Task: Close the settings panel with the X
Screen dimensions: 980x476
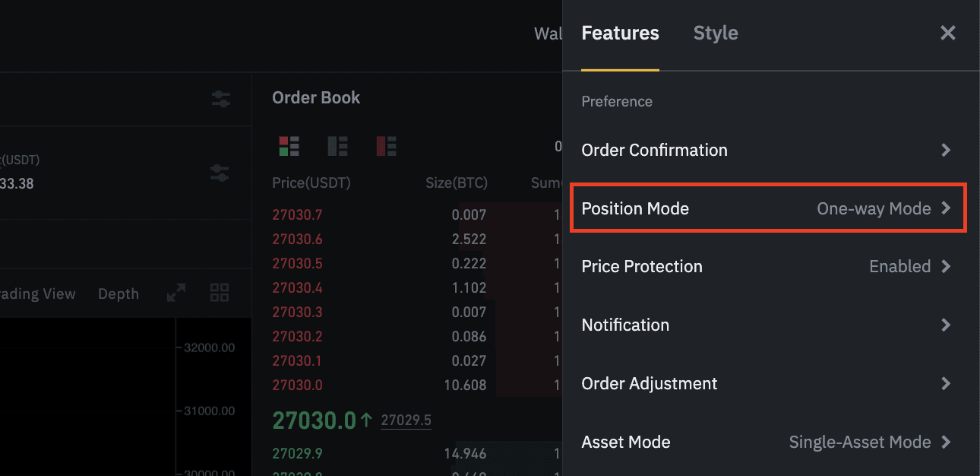Action: point(947,33)
